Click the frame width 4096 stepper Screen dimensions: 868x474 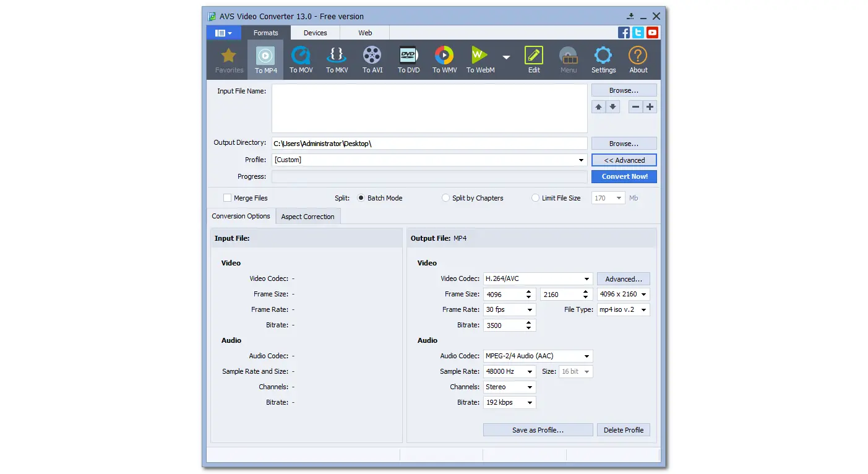[528, 295]
